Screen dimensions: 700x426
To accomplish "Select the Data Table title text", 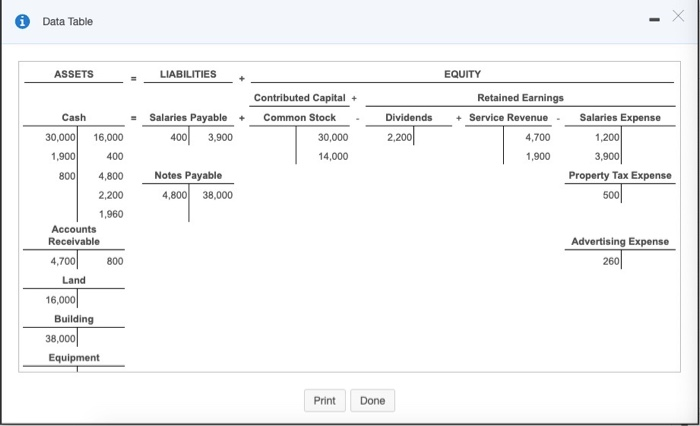I will pyautogui.click(x=67, y=21).
